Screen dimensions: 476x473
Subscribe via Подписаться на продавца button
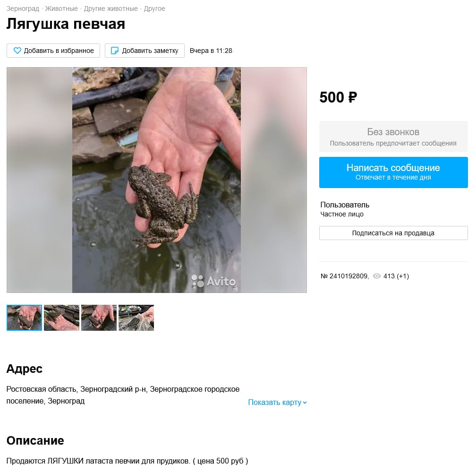393,233
